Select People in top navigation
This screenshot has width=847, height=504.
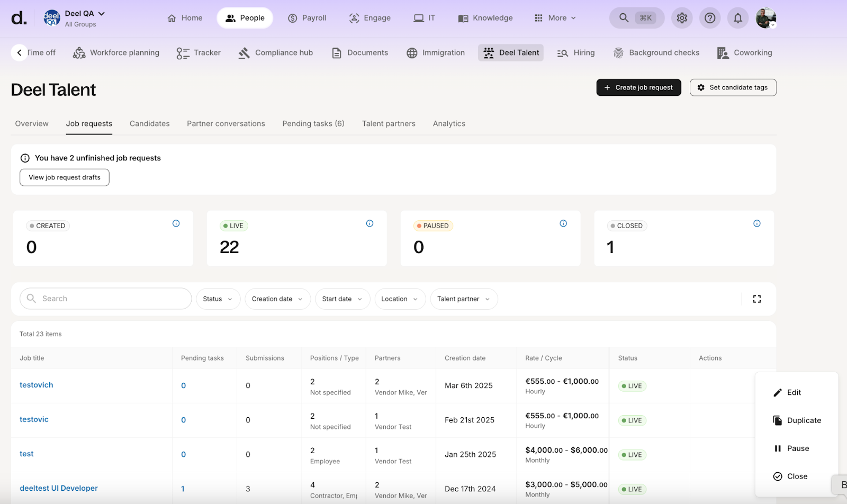click(x=245, y=18)
